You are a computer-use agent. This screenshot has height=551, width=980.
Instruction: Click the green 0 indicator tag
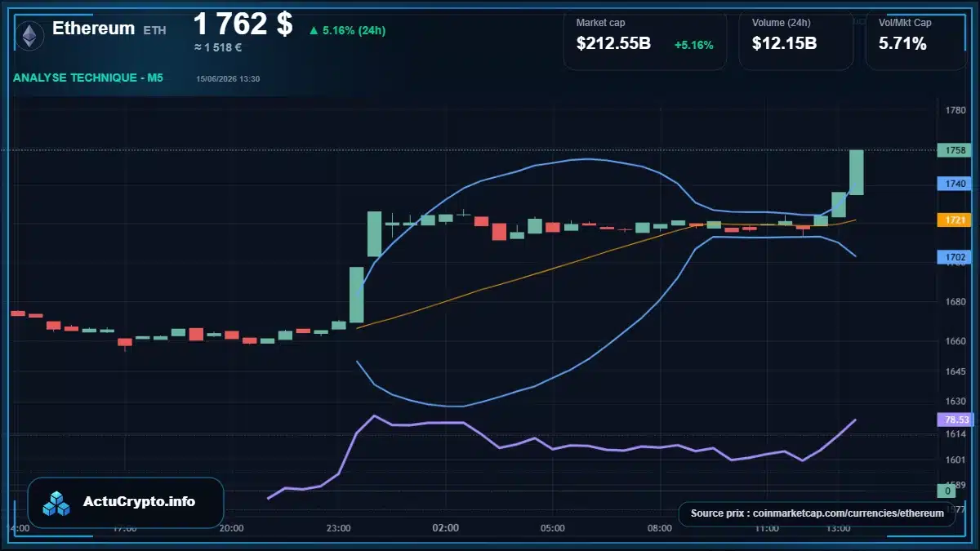click(947, 491)
